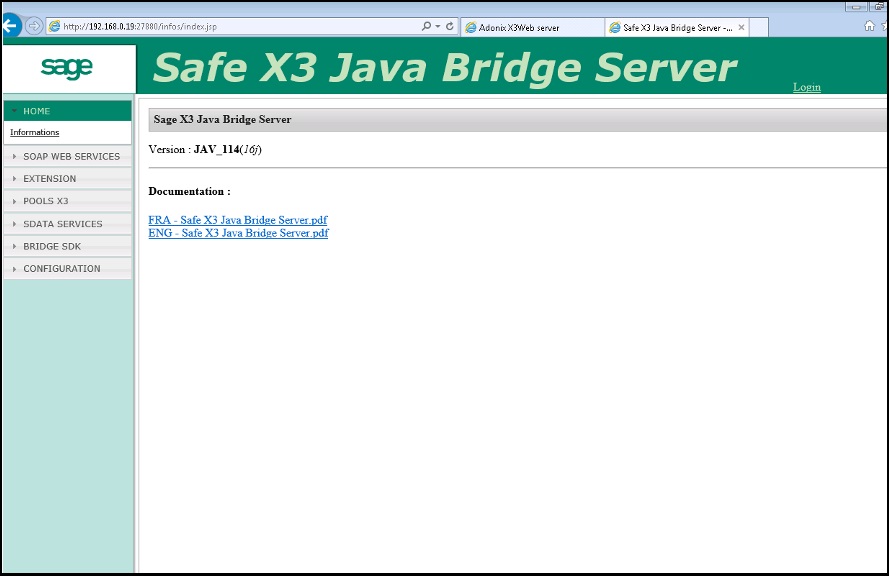Click the browser Forward arrow button
Image resolution: width=889 pixels, height=576 pixels.
point(33,26)
